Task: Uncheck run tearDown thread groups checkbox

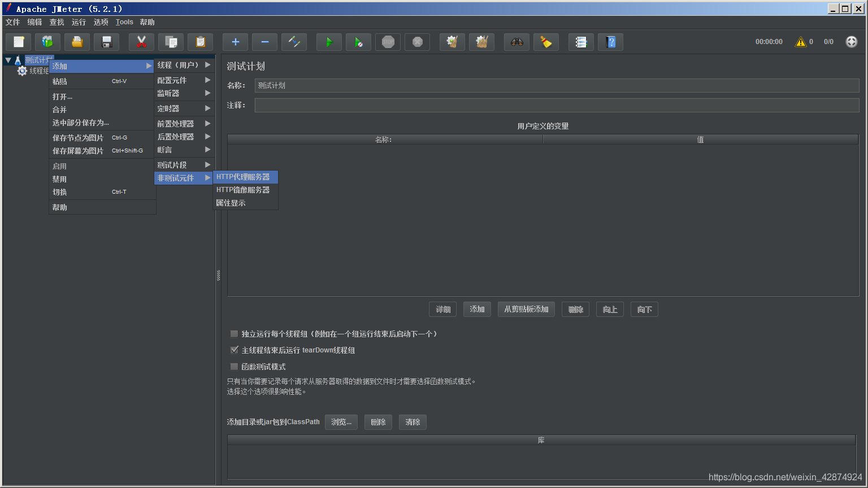Action: pos(234,350)
